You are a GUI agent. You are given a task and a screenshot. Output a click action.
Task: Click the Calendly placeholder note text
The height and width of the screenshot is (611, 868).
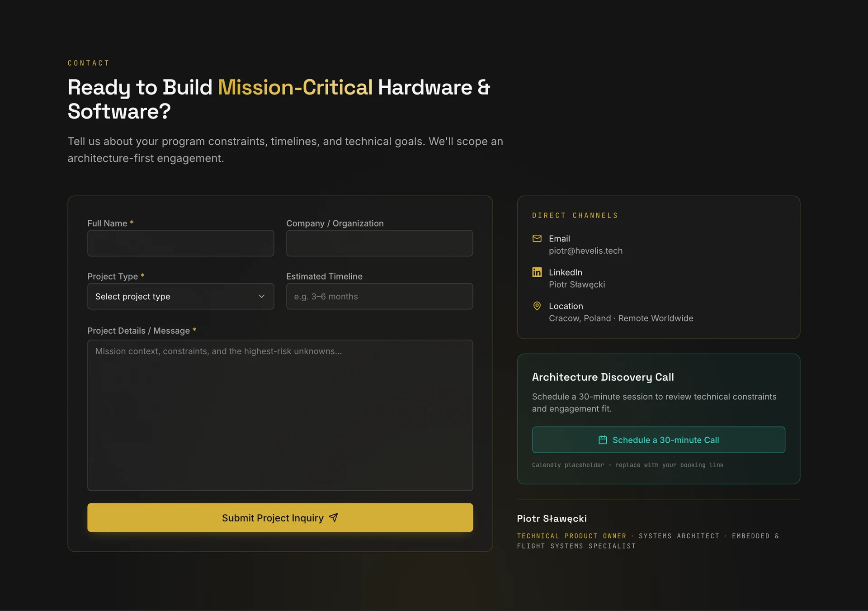pyautogui.click(x=627, y=465)
